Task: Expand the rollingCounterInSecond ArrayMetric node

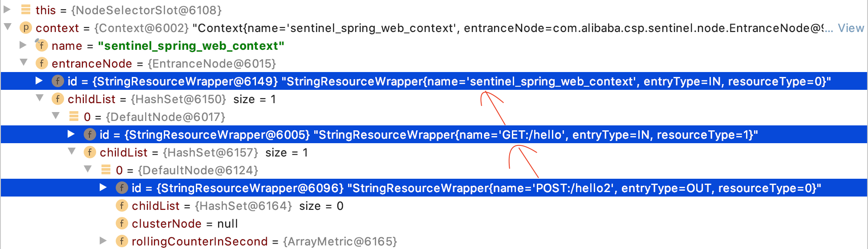Action: [103, 241]
